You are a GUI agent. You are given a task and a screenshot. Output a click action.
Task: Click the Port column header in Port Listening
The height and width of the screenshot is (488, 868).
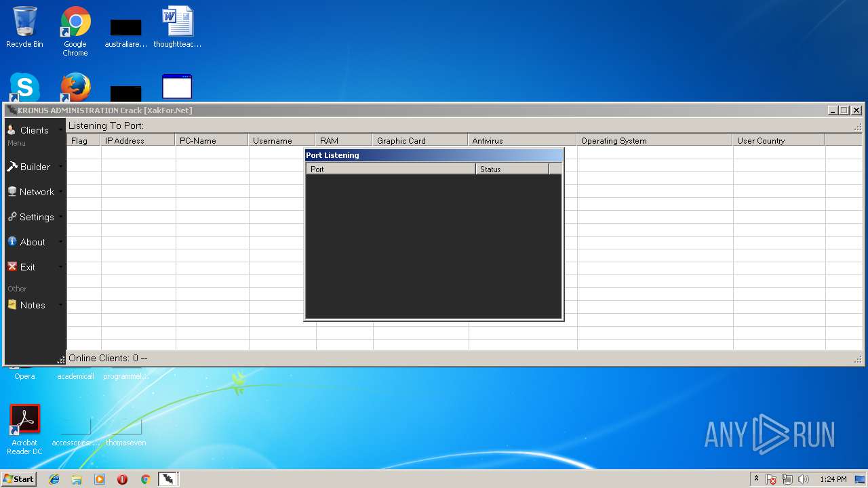click(x=391, y=169)
